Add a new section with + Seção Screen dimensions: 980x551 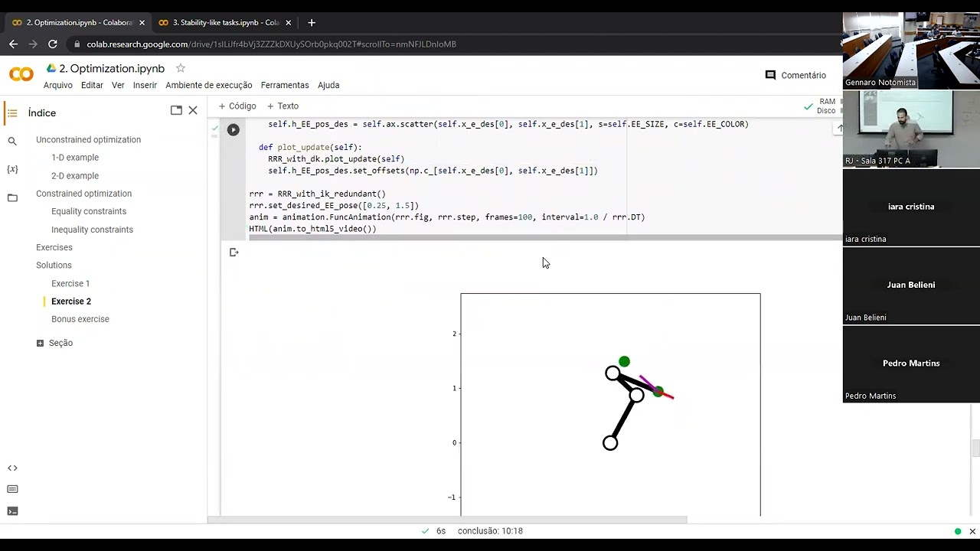[x=54, y=343]
